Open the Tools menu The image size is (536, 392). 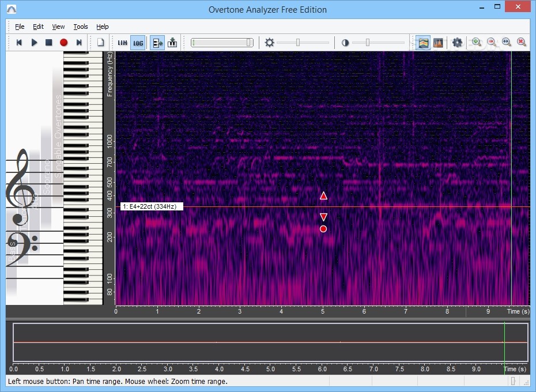click(80, 27)
